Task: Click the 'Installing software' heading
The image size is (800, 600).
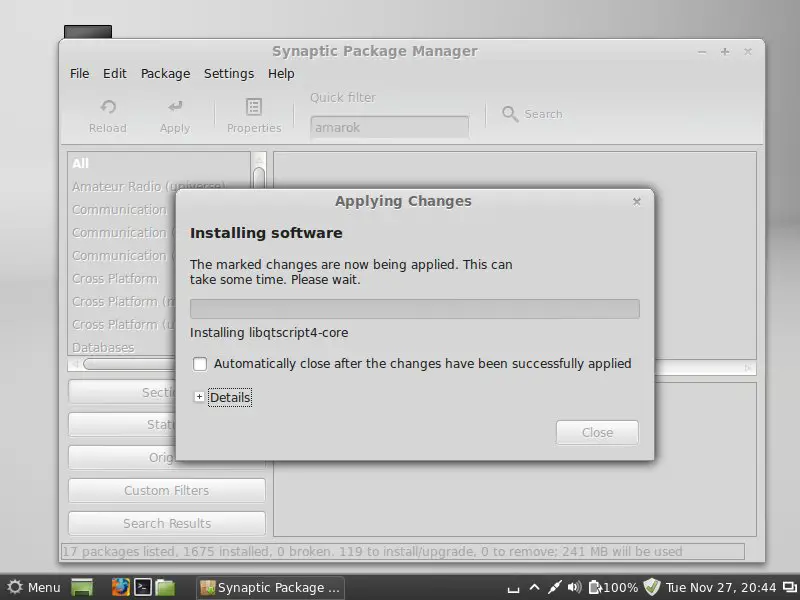Action: pyautogui.click(x=266, y=233)
